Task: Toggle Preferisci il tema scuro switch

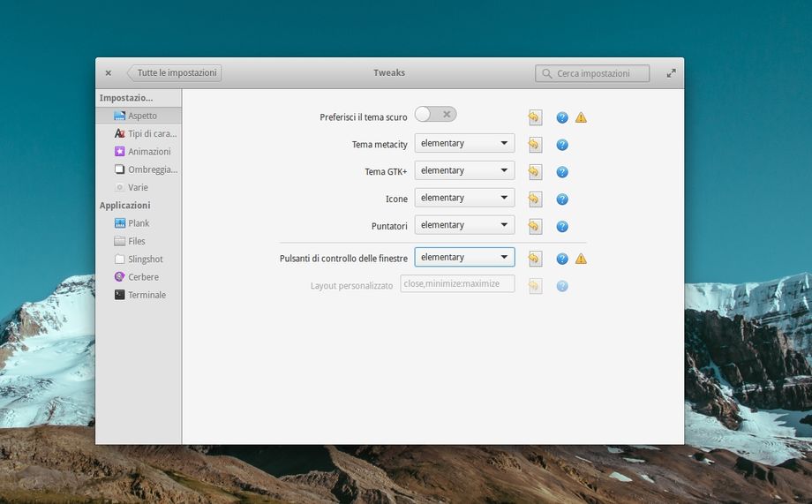Action: click(436, 115)
